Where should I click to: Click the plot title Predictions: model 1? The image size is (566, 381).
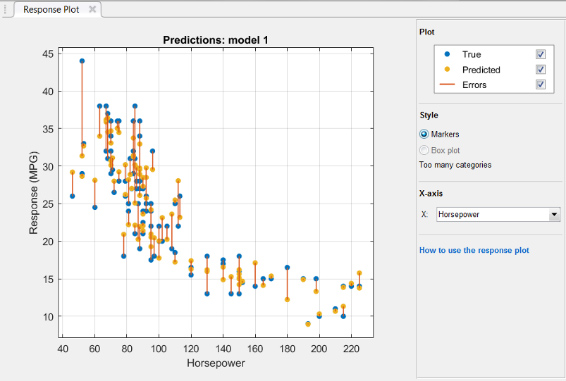(x=215, y=40)
